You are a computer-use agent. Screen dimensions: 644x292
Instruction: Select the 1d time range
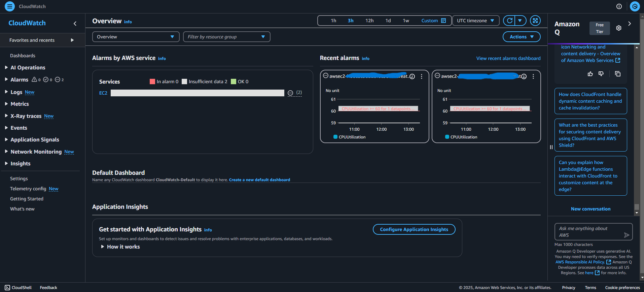(388, 21)
